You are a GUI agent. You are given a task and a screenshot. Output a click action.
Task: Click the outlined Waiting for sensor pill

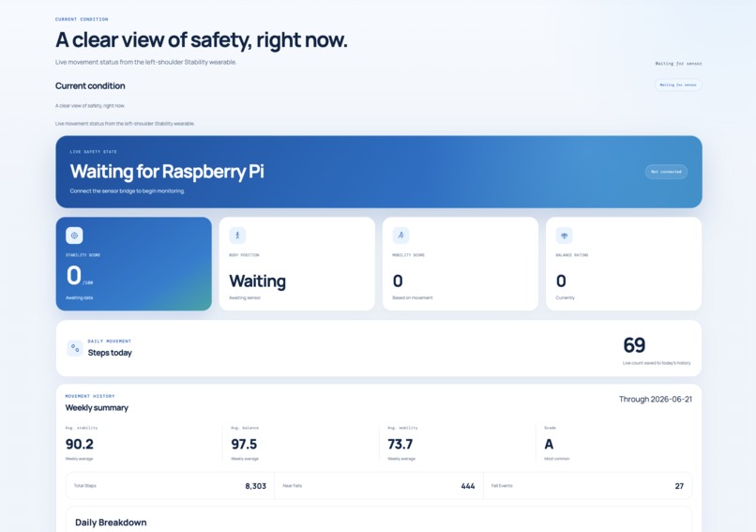678,84
